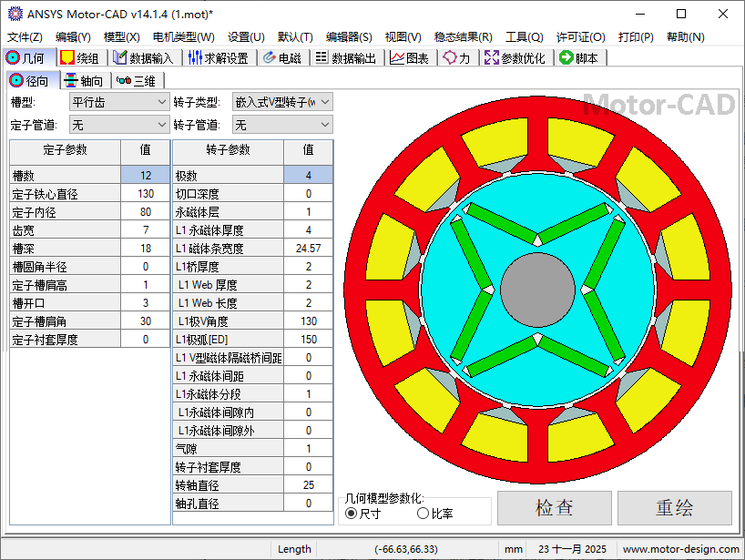This screenshot has width=745, height=560.
Task: Open the 工具(Q) menu
Action: tap(524, 37)
